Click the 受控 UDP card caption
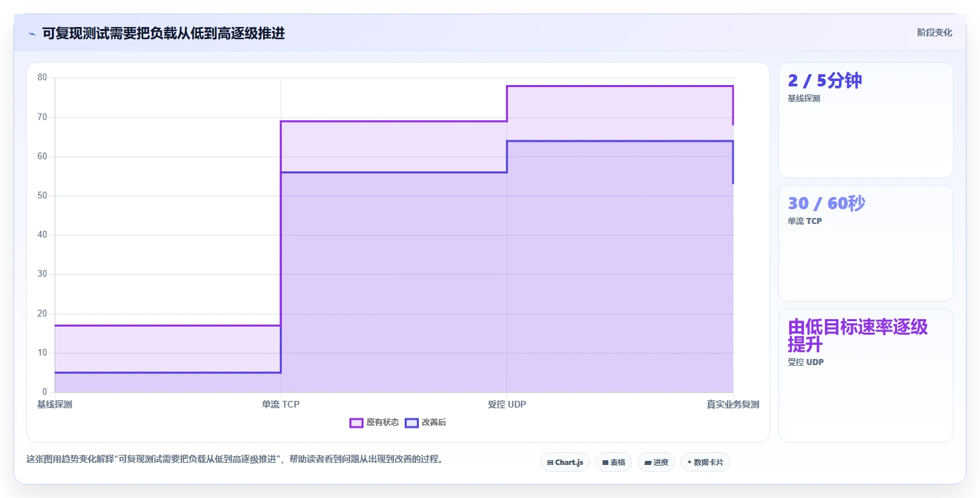 805,362
